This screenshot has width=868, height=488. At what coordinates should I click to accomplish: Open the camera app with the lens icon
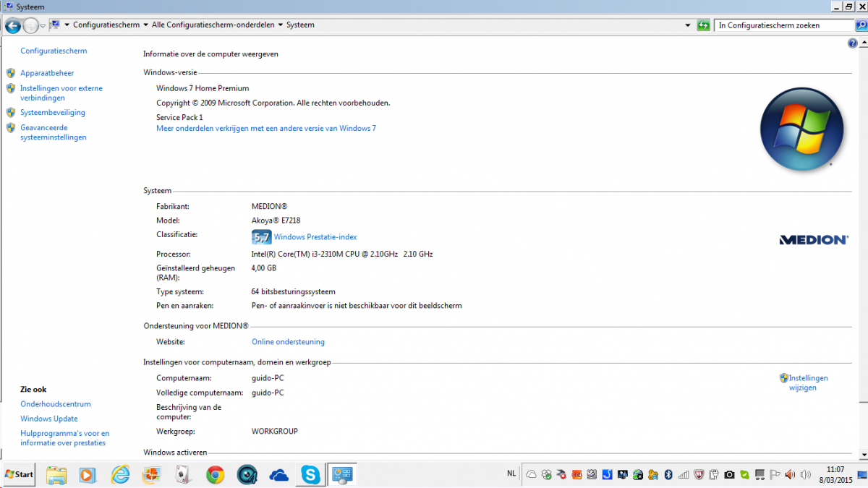[247, 475]
